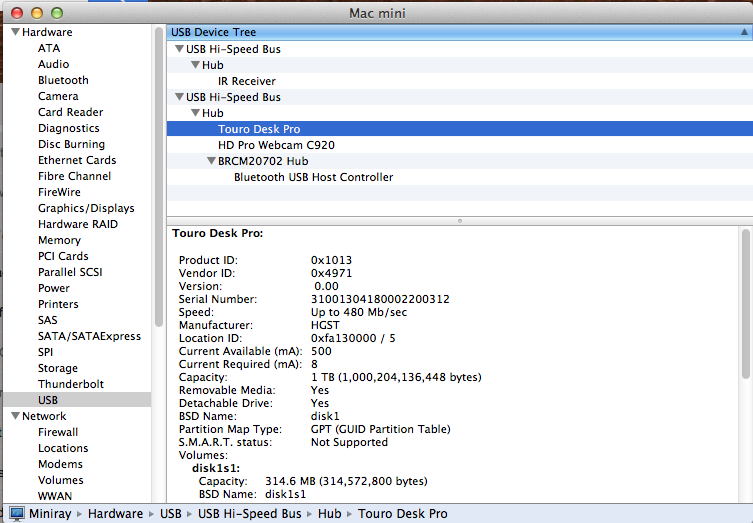The height and width of the screenshot is (523, 753).
Task: Open Diagnostics in the sidebar
Action: tap(69, 128)
